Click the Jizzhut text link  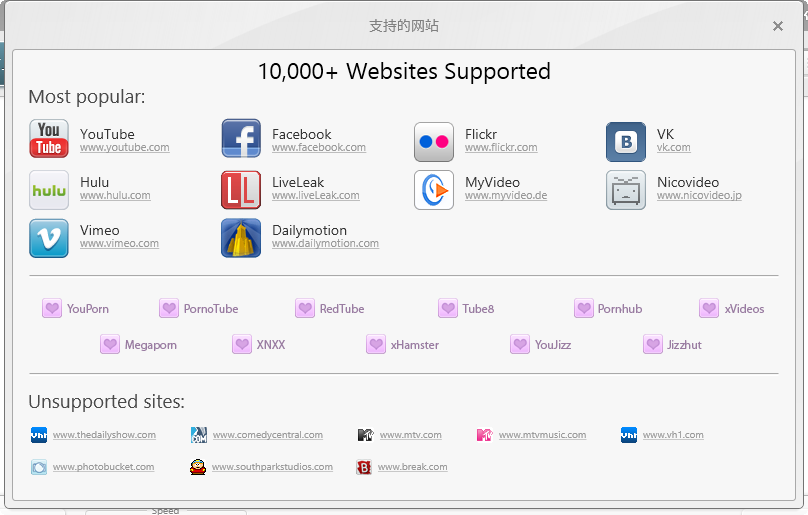point(684,344)
